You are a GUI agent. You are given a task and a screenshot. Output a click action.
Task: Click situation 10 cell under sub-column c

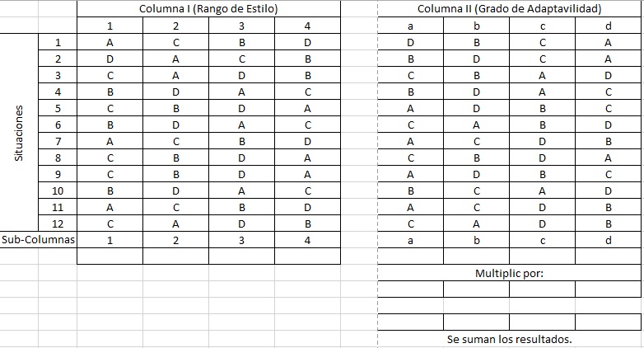[x=542, y=190]
